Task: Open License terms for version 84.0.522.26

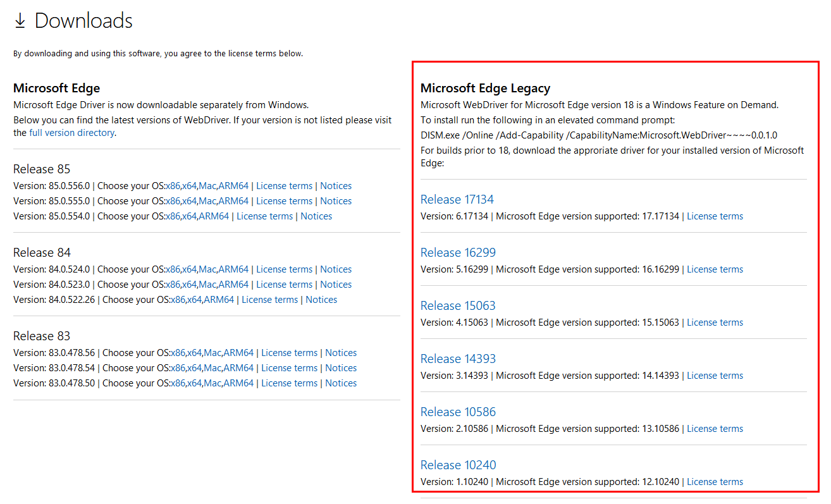Action: coord(269,300)
